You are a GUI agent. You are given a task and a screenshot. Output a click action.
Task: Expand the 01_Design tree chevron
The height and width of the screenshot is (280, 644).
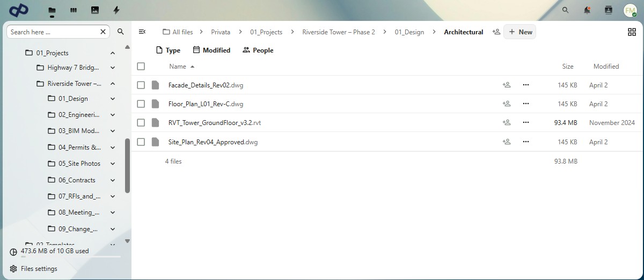pos(113,99)
